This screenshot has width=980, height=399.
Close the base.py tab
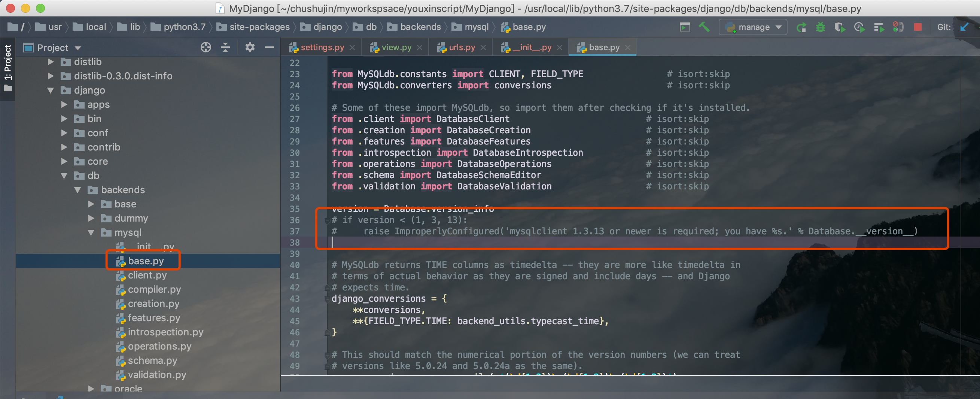click(628, 48)
